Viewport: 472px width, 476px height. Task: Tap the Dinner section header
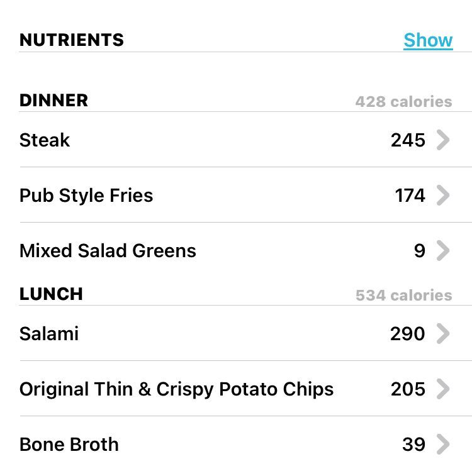pos(53,101)
